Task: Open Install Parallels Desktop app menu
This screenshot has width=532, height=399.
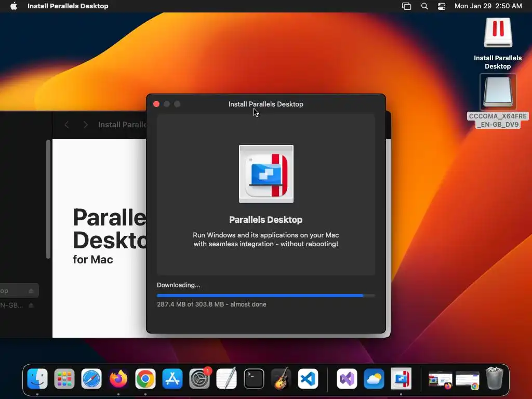Action: click(x=68, y=6)
